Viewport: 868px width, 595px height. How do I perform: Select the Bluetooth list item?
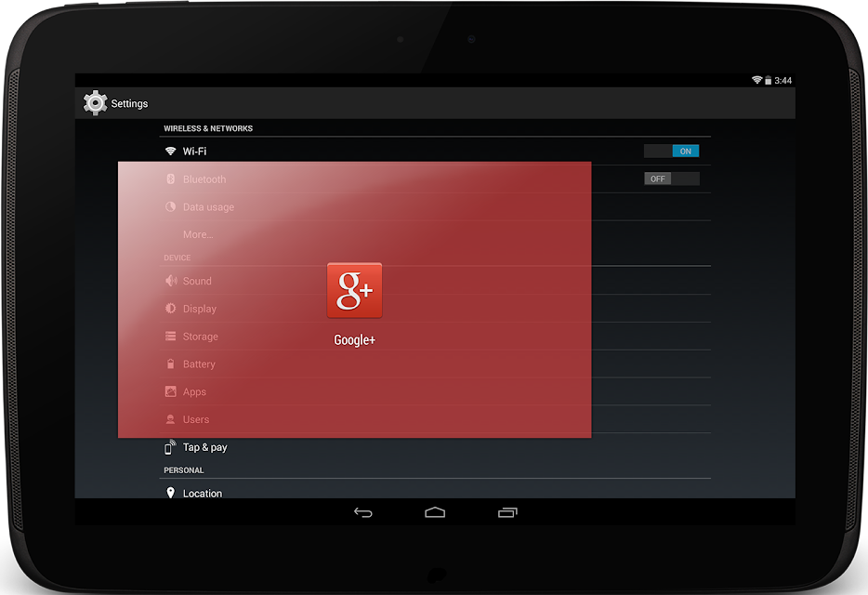435,178
